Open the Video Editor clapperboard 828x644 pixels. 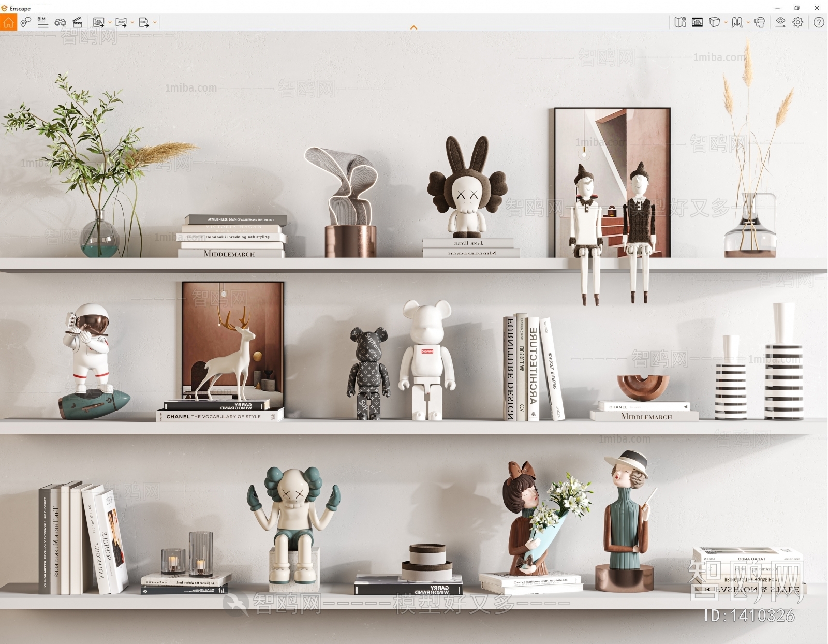point(77,22)
